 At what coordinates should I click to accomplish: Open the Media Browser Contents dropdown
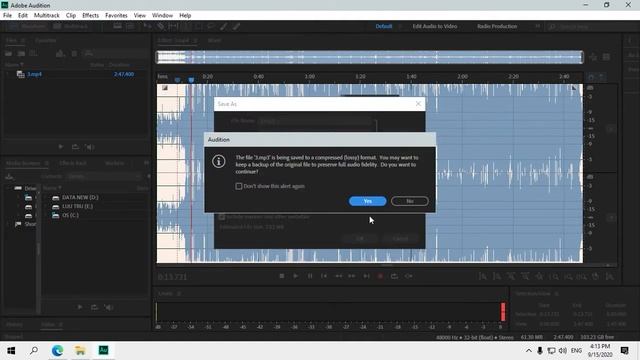[103, 176]
